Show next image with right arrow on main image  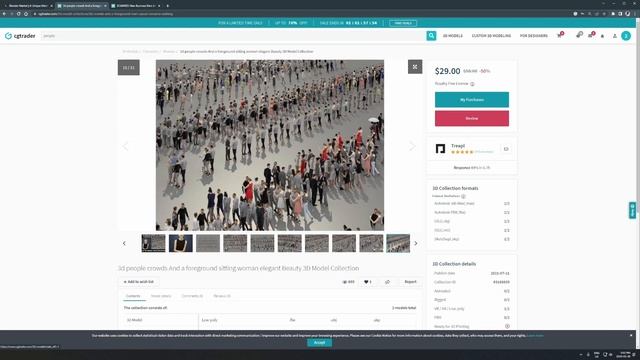412,146
